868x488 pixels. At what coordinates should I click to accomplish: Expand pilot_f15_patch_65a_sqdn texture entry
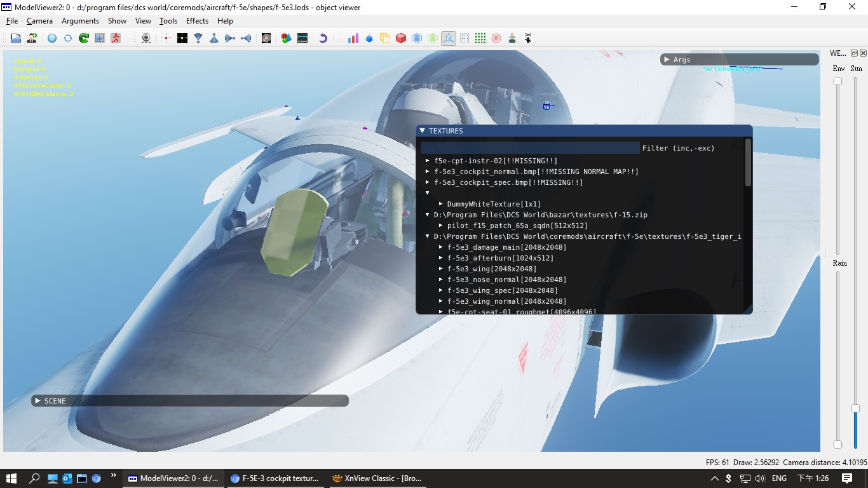[x=440, y=226]
